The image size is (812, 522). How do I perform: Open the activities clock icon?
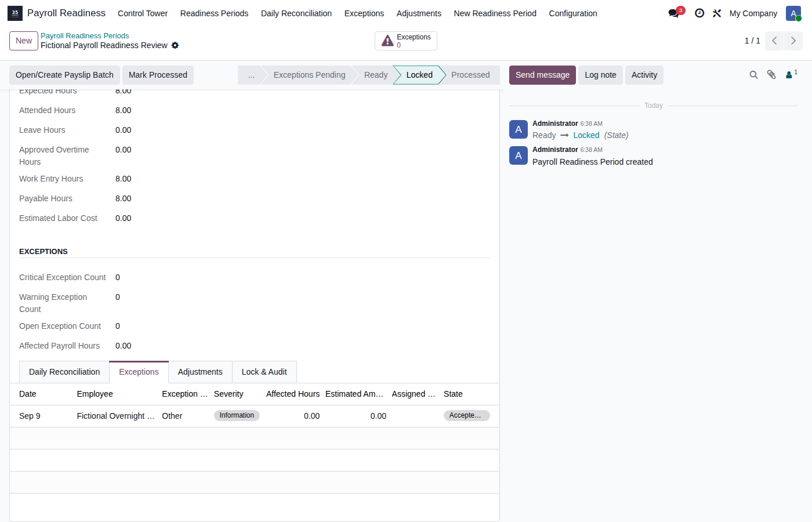point(699,13)
